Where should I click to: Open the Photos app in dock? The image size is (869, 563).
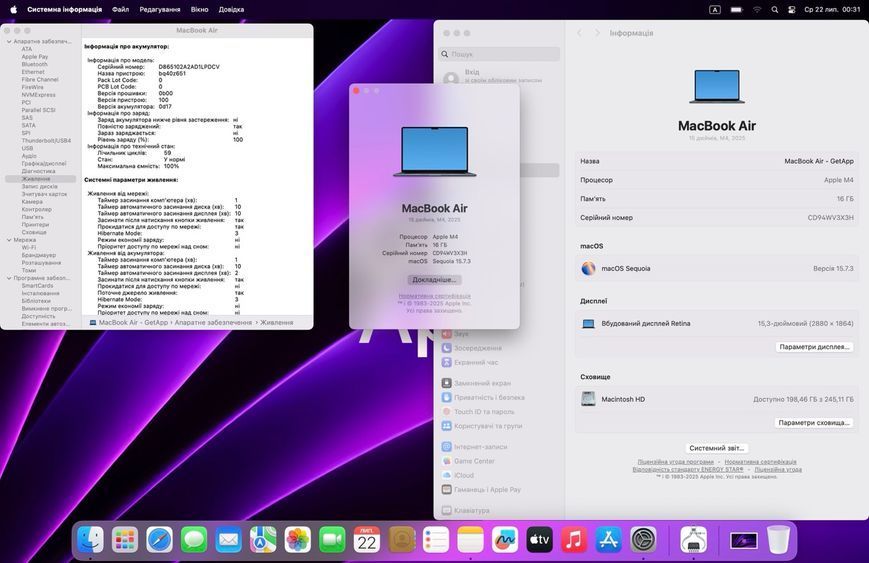click(298, 539)
